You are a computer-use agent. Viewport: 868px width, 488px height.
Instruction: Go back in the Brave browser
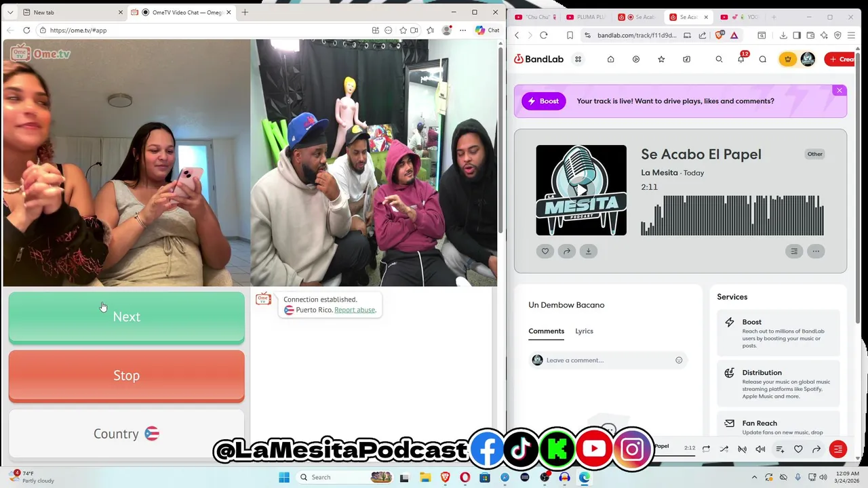(x=517, y=35)
